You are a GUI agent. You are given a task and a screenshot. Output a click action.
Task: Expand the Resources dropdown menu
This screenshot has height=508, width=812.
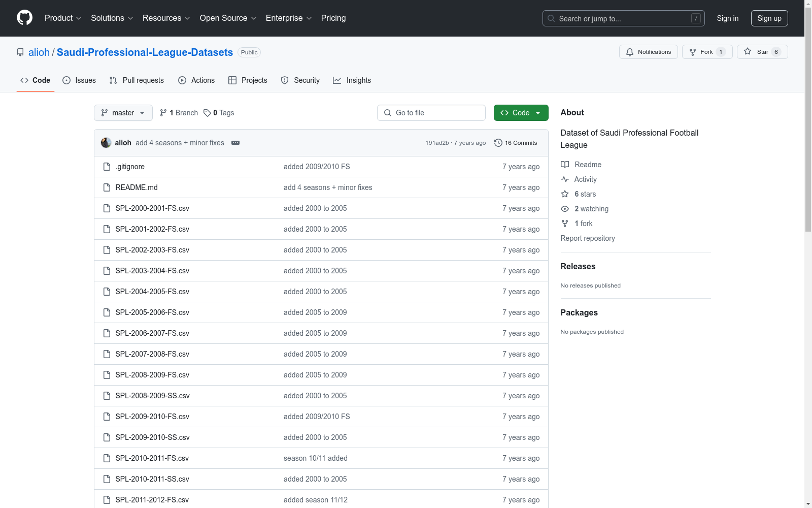(166, 18)
